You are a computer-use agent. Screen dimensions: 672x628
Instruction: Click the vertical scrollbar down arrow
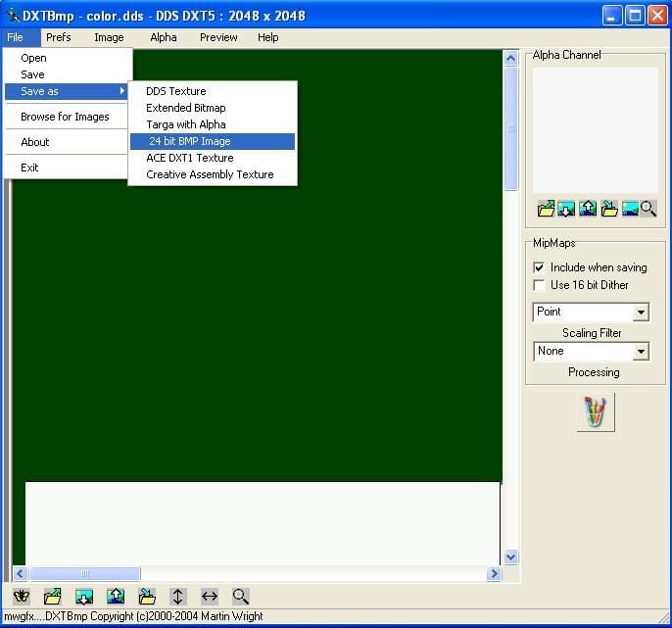point(511,556)
